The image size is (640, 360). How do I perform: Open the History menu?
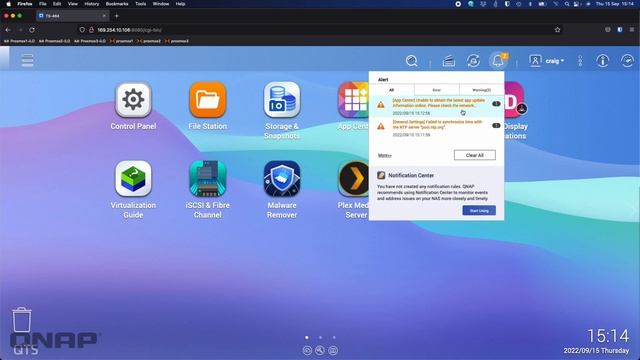point(91,4)
